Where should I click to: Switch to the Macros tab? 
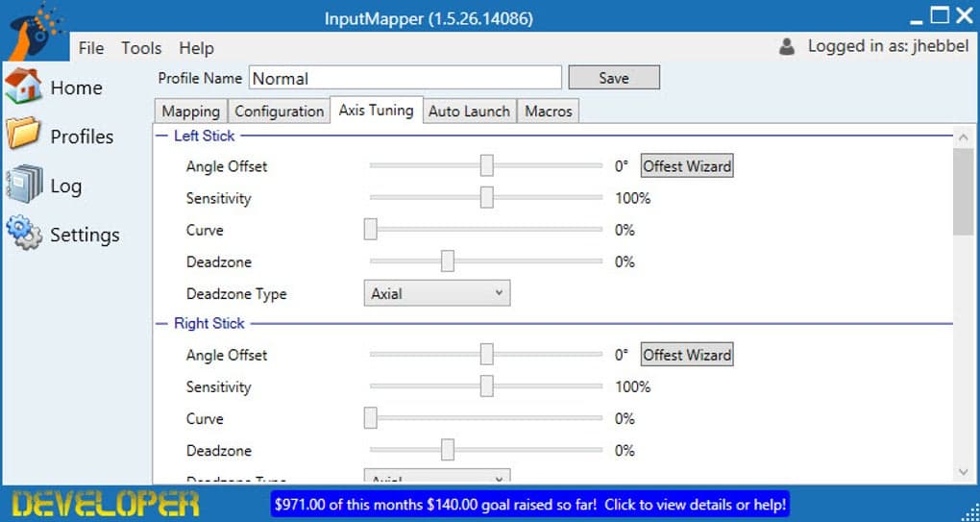point(548,112)
